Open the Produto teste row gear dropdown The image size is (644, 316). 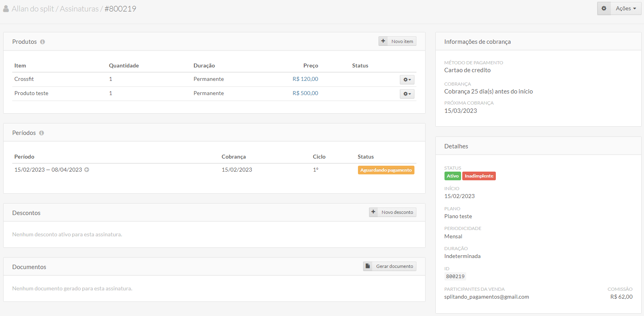407,94
